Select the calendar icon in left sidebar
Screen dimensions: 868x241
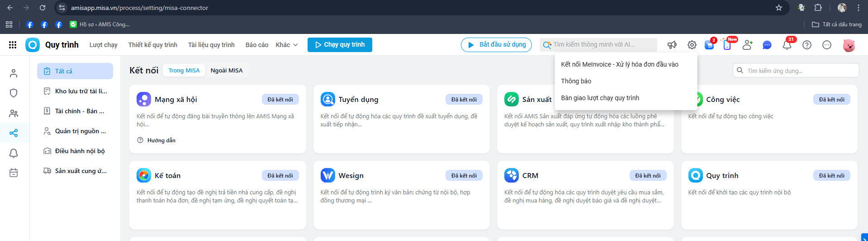point(14,173)
